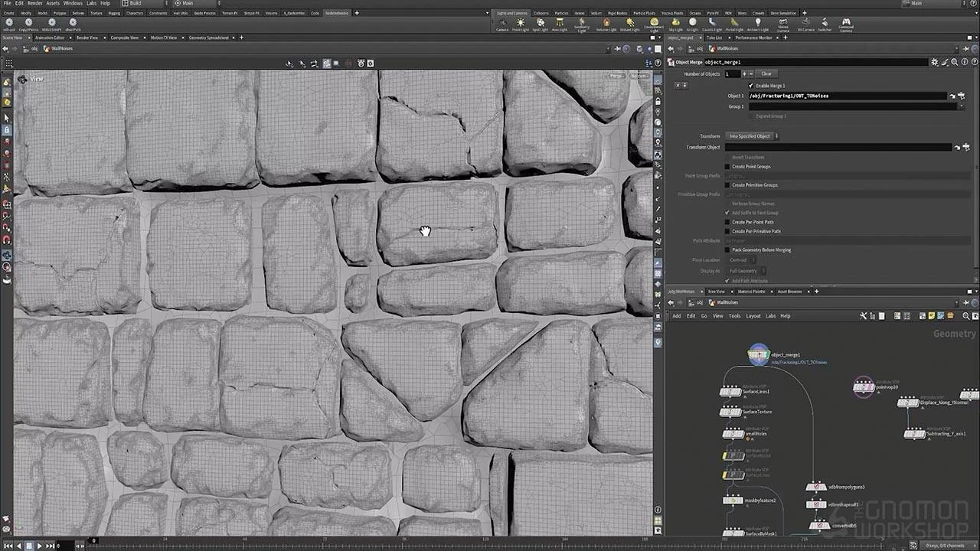The image size is (980, 551).
Task: Open the Build desktop dropdown
Action: pyautogui.click(x=145, y=3)
